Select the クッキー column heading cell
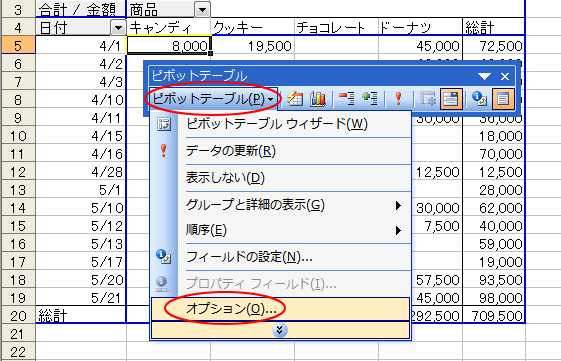 coord(253,27)
